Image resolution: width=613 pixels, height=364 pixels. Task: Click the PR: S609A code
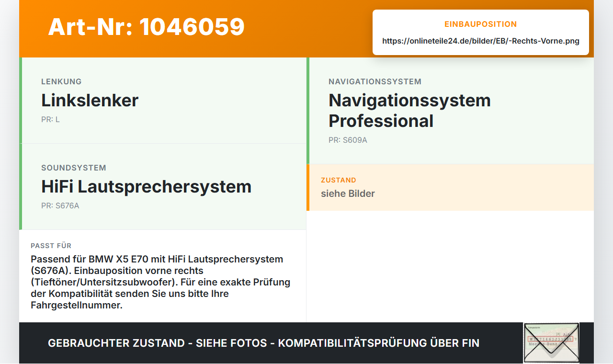pos(348,140)
